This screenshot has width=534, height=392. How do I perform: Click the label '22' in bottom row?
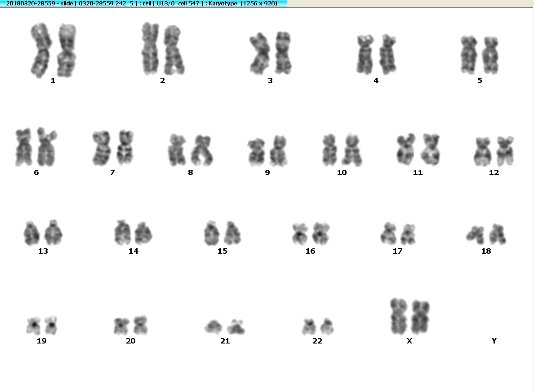coord(317,341)
